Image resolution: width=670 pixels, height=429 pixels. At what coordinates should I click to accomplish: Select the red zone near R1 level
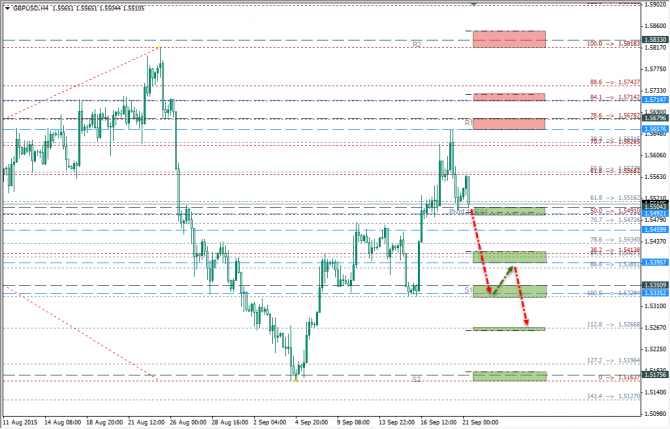[510, 123]
